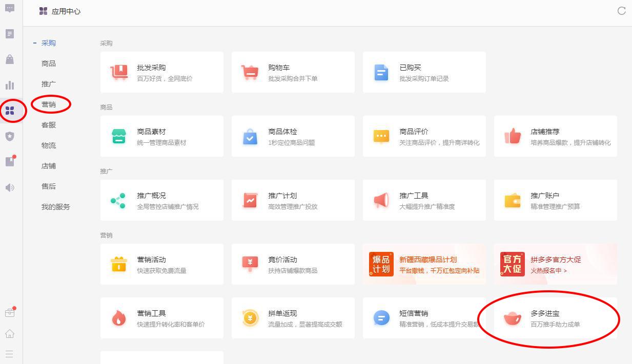Click the 火热报名中 signup link

(548, 270)
